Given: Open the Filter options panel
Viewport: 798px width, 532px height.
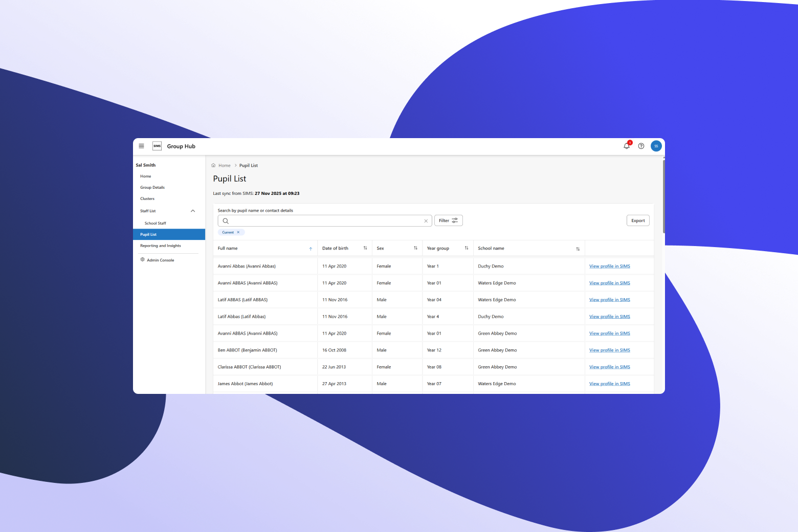Looking at the screenshot, I should 448,221.
